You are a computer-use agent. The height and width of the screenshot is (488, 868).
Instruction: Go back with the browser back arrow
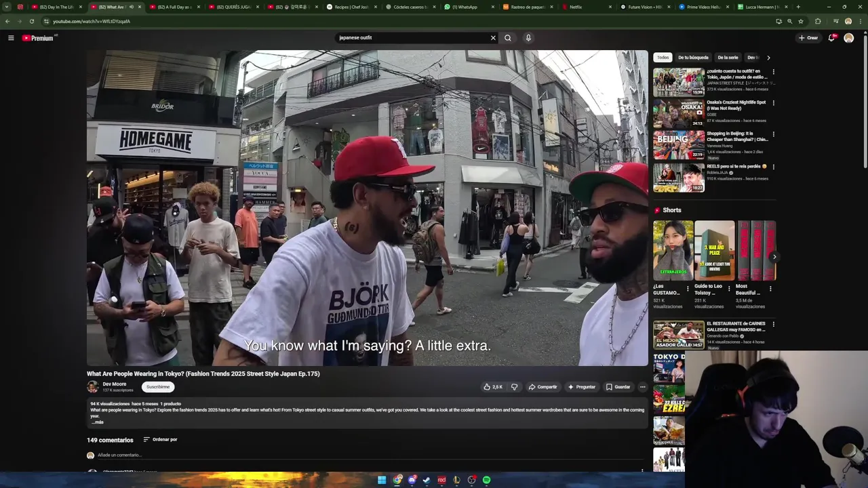[x=7, y=21]
